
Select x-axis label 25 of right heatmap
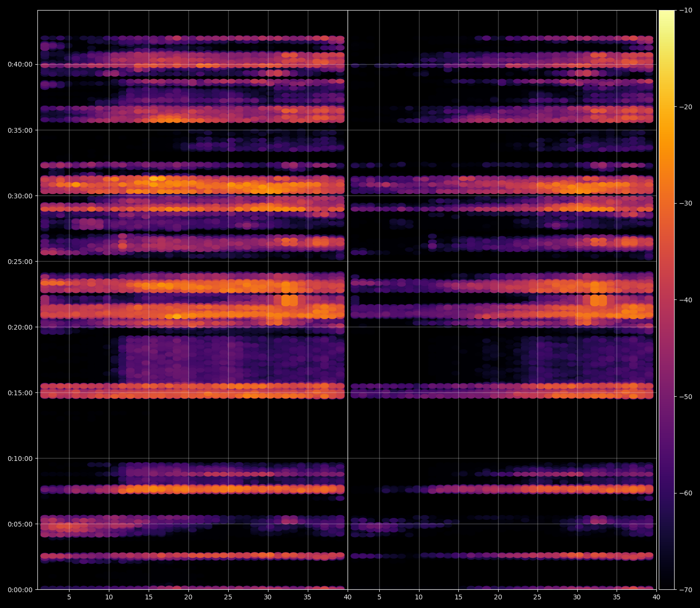(x=537, y=597)
